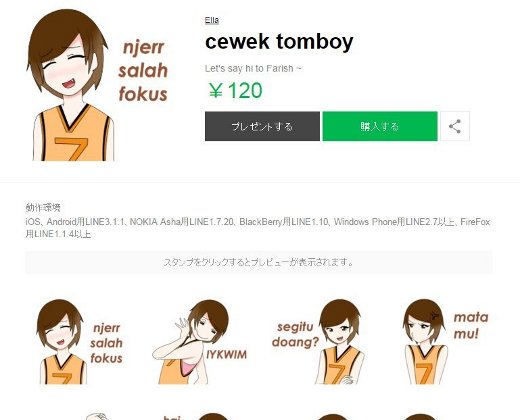520x420 pixels.
Task: Click the partially visible 'hai' sticker
Action: [197, 417]
